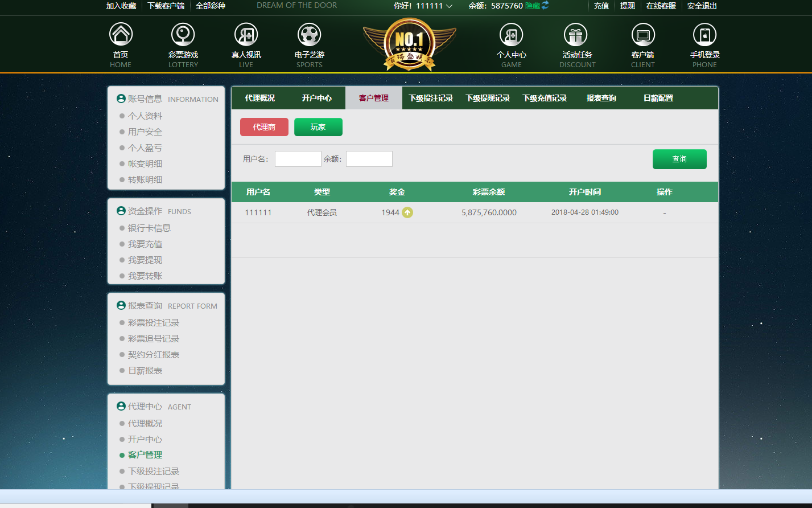Select the red 代理商 filter button
The image size is (812, 508).
click(x=264, y=127)
